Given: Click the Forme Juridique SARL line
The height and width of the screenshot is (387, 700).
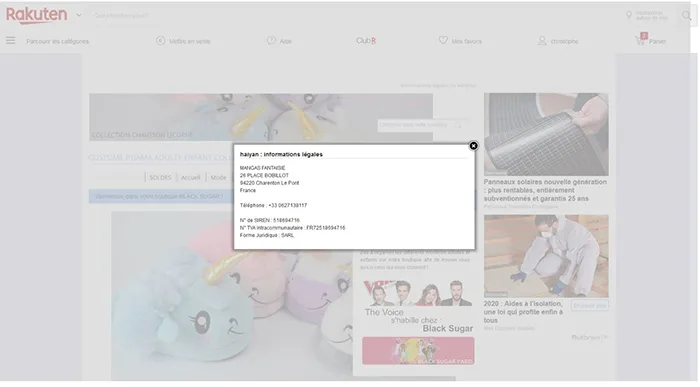Looking at the screenshot, I should pos(267,235).
